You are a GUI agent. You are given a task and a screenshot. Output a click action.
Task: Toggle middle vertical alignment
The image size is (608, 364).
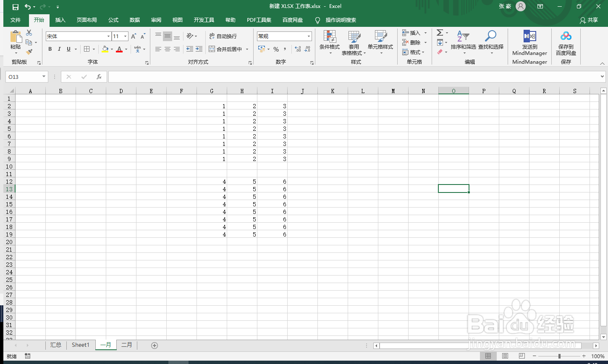click(168, 36)
